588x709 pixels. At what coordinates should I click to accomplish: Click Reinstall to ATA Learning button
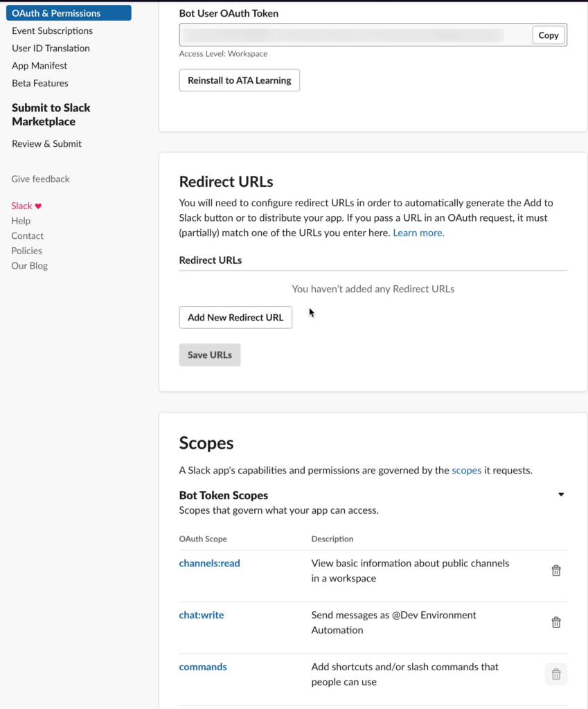tap(239, 80)
